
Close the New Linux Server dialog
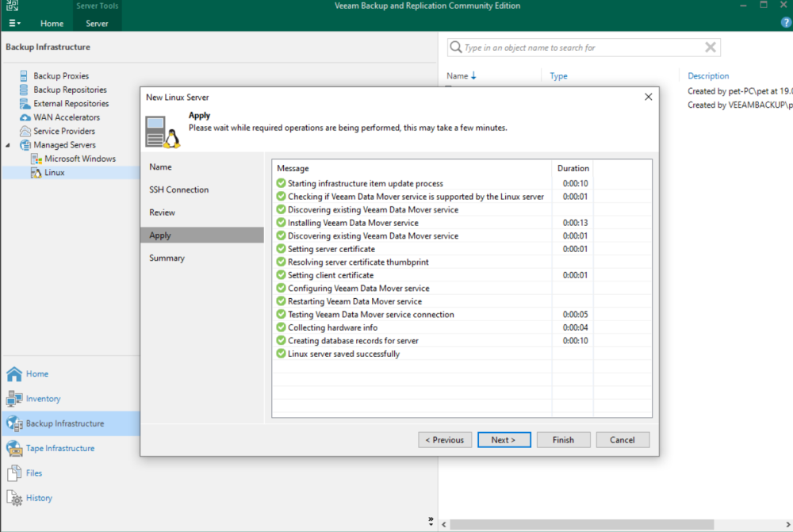pos(649,97)
